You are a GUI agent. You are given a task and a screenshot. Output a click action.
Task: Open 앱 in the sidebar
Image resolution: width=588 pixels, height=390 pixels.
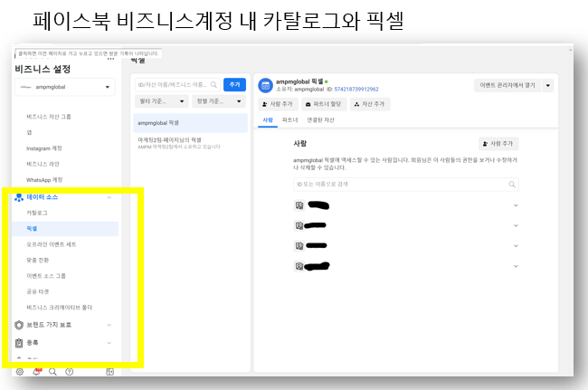[x=29, y=132]
